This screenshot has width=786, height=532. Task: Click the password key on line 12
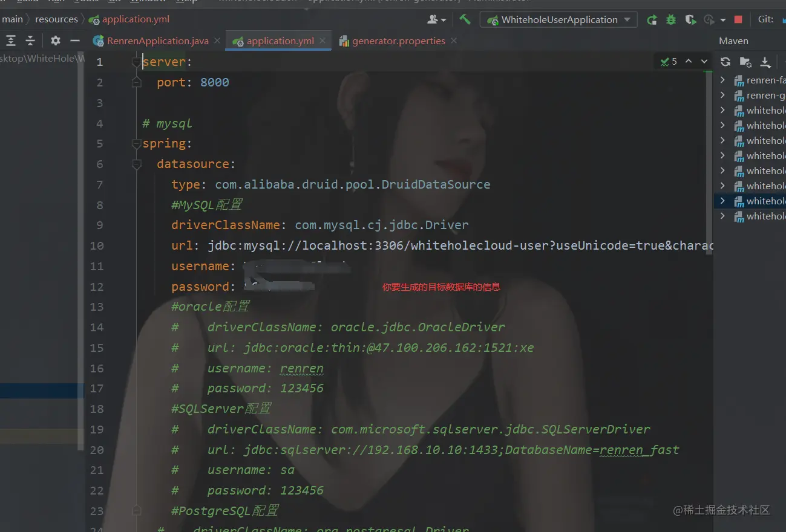[200, 287]
